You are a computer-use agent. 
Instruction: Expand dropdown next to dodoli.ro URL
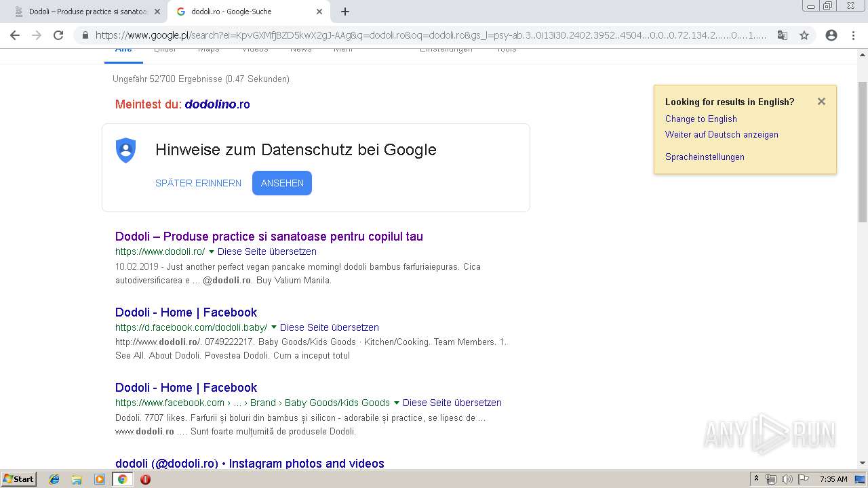[x=212, y=251]
